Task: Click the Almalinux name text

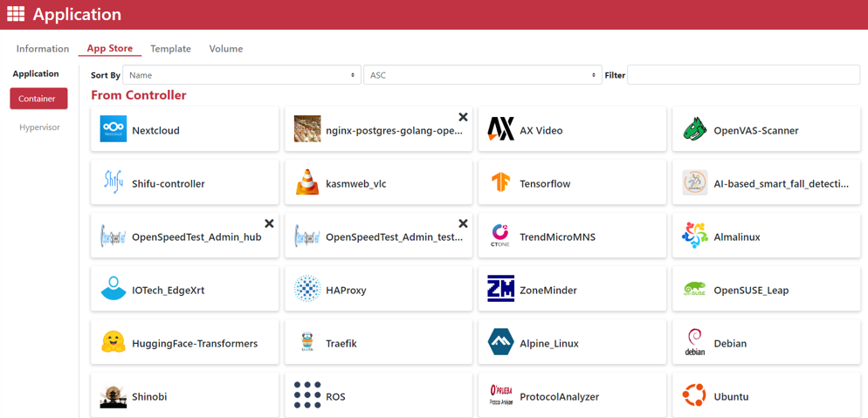Action: (x=737, y=237)
